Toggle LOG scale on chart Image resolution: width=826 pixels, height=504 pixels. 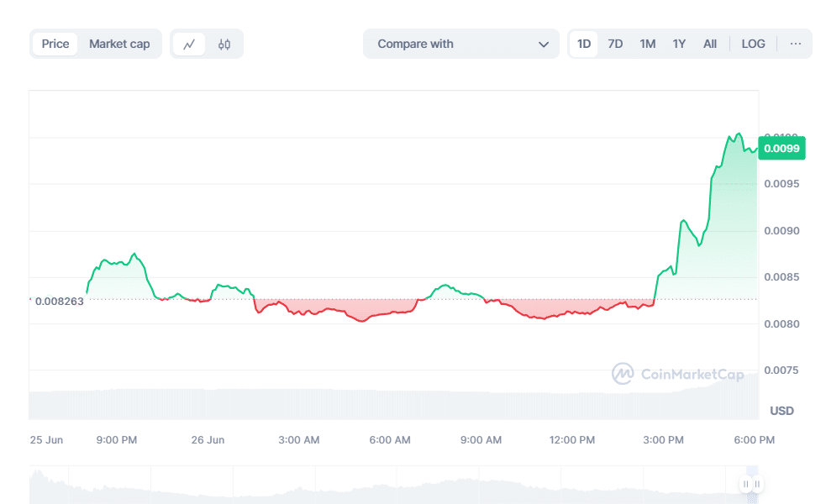click(x=753, y=44)
